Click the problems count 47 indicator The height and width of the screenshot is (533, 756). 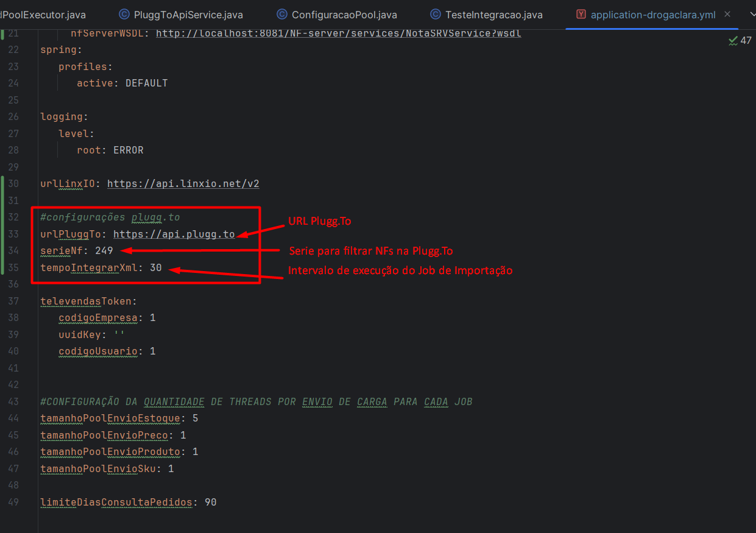pos(746,41)
